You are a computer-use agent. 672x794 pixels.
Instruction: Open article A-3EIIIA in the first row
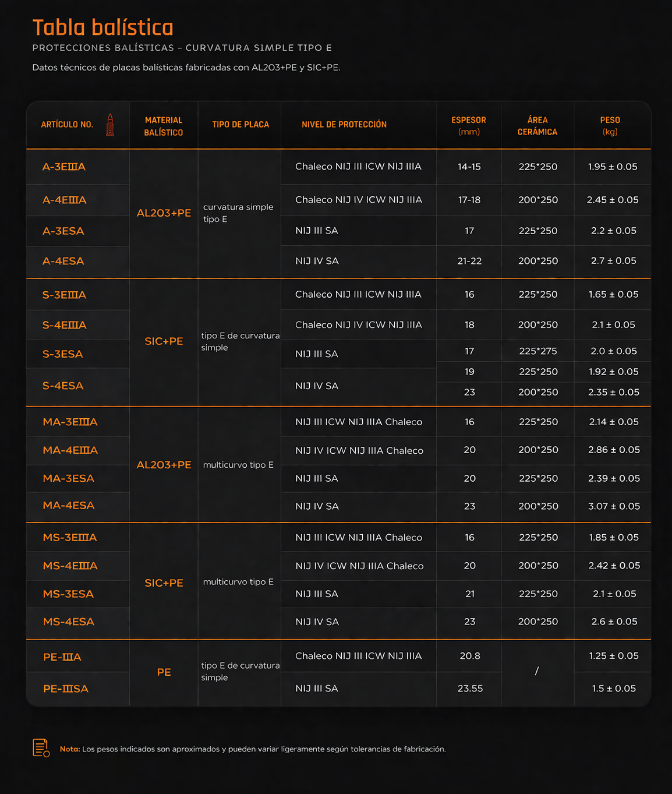click(x=64, y=167)
